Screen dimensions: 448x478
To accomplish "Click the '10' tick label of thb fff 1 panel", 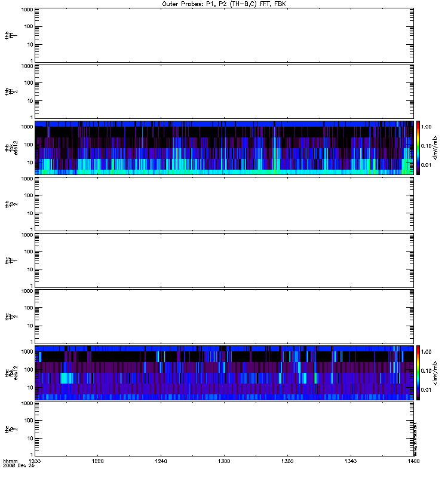I will 30,45.
